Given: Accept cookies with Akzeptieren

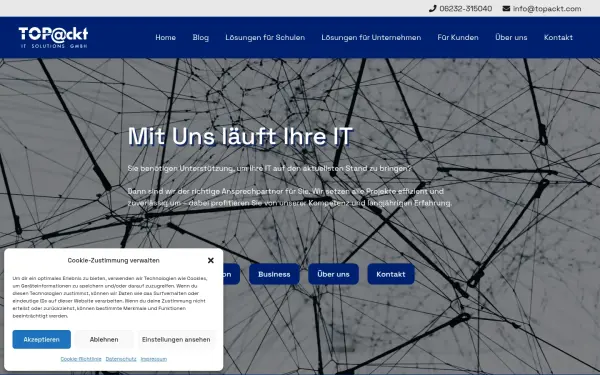Looking at the screenshot, I should pyautogui.click(x=41, y=339).
